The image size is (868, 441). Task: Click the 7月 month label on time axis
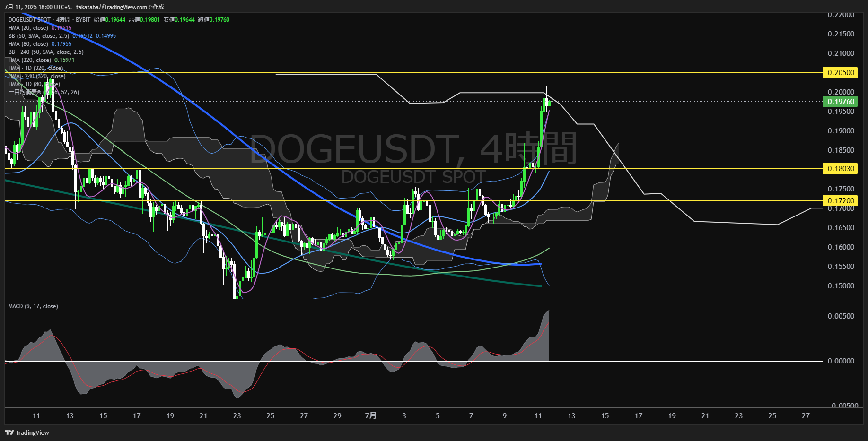[371, 416]
